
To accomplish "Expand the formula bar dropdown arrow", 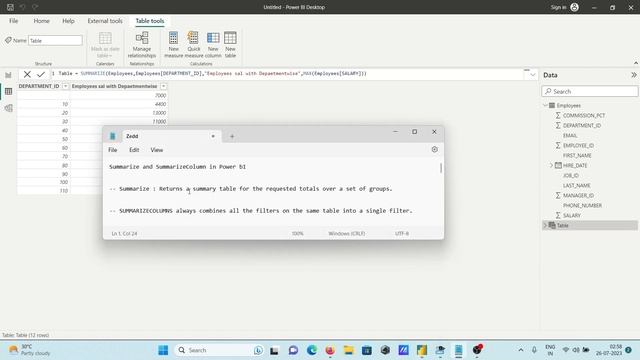I will (x=533, y=75).
